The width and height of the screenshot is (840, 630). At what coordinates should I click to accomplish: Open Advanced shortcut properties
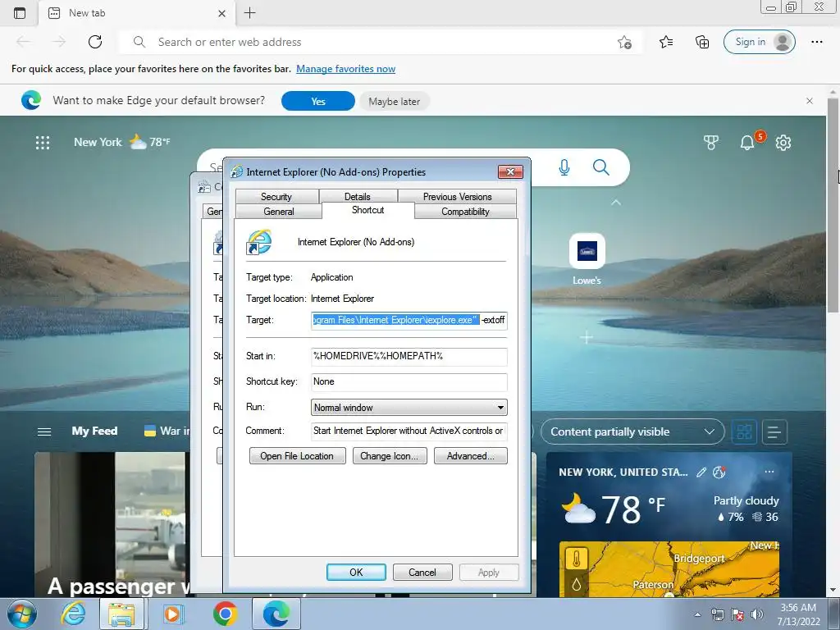(x=470, y=456)
